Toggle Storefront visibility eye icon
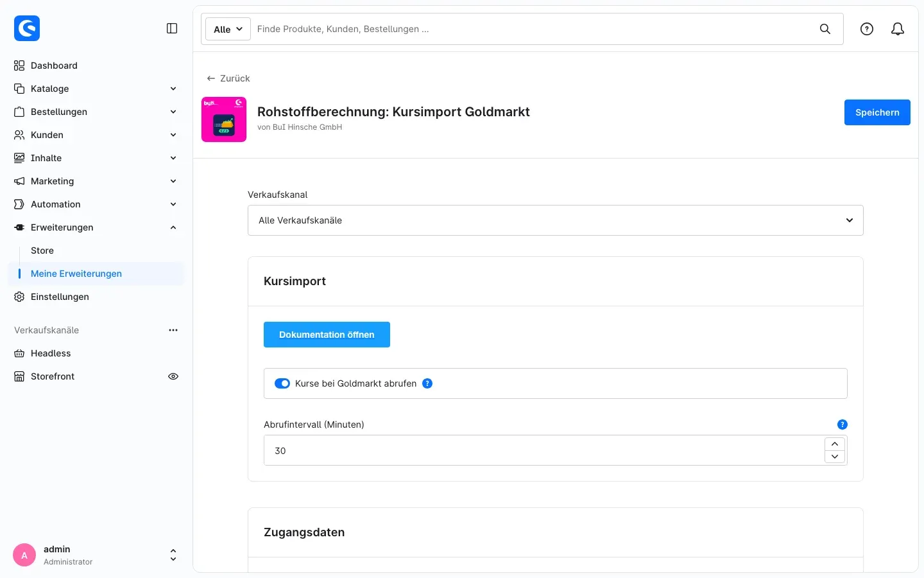The width and height of the screenshot is (924, 578). pos(173,376)
